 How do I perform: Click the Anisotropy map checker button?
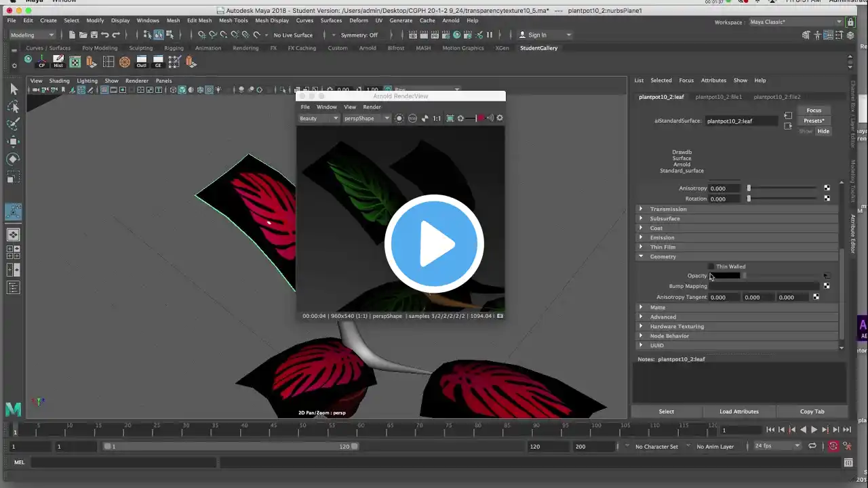pos(827,188)
